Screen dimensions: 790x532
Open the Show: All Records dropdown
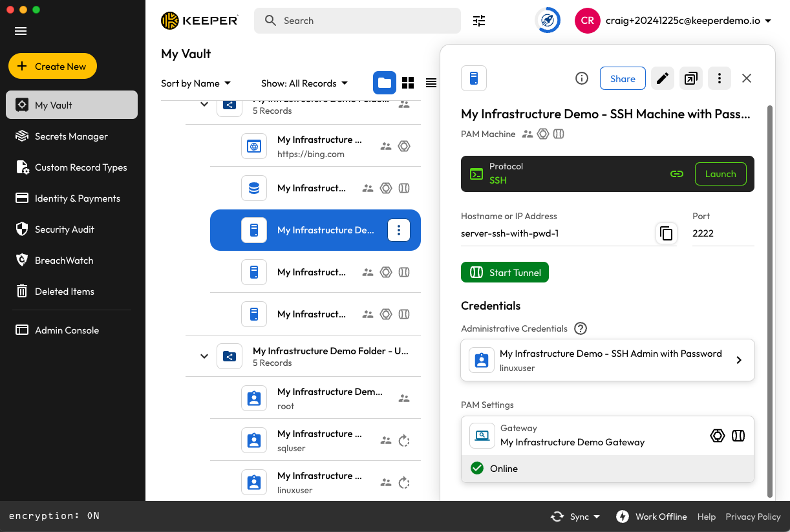click(x=304, y=83)
